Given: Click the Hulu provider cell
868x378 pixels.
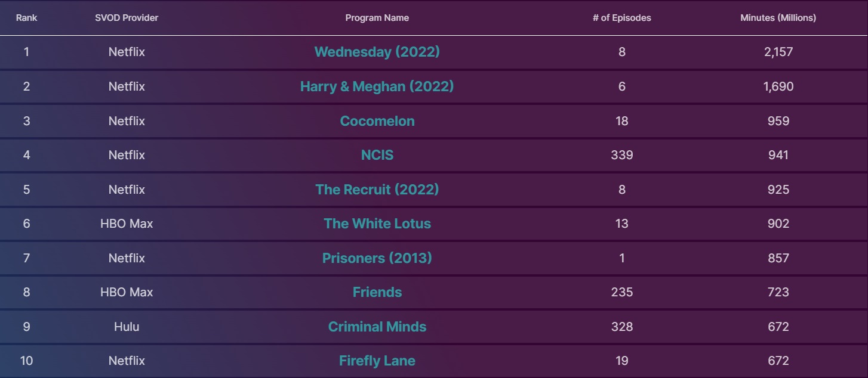Looking at the screenshot, I should click(x=127, y=327).
